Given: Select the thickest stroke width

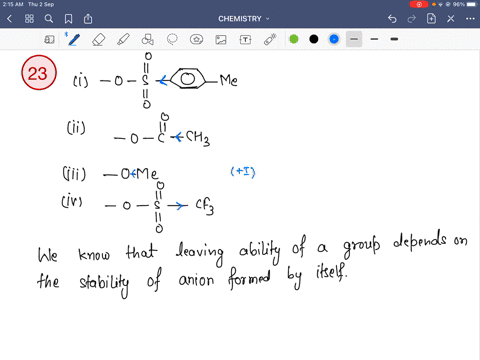Looking at the screenshot, I should pyautogui.click(x=394, y=39).
